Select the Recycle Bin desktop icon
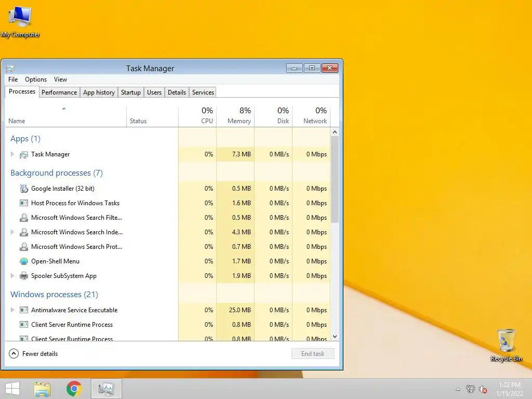This screenshot has height=399, width=532. (506, 345)
